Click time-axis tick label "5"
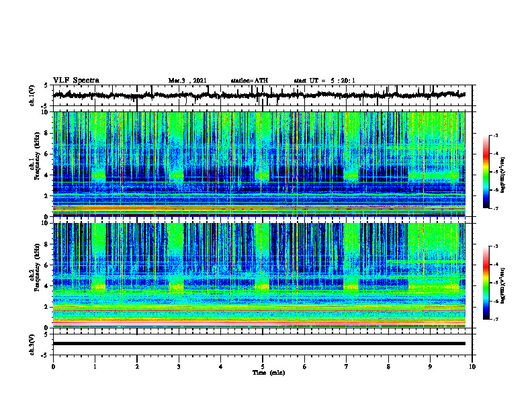 (263, 367)
